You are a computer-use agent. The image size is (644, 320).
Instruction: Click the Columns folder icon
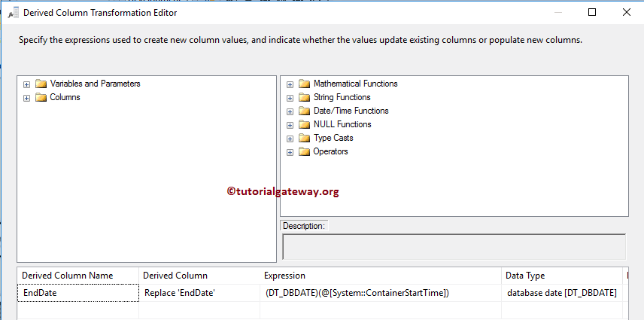pyautogui.click(x=41, y=98)
